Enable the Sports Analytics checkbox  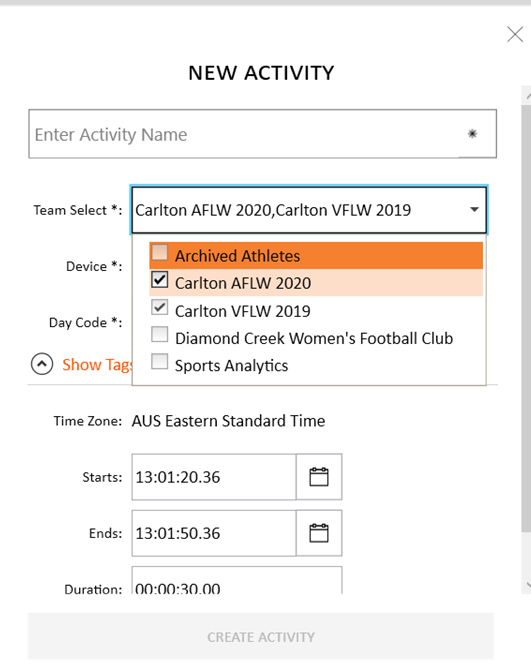[x=159, y=361]
